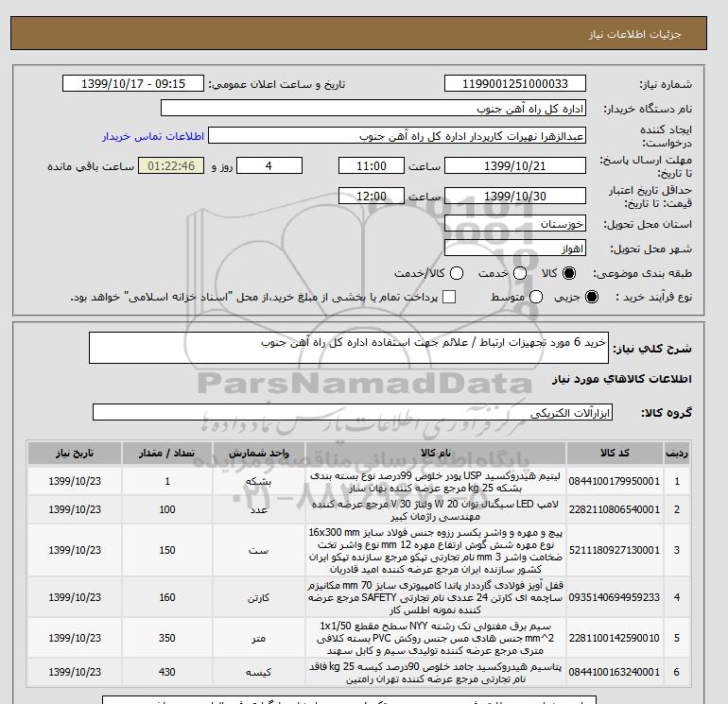The height and width of the screenshot is (704, 728).
Task: Click unit cell کیسه in row 6
Action: point(259,672)
